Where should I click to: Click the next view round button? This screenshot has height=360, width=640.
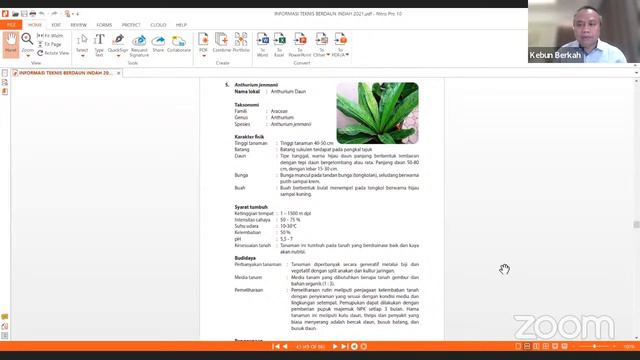pos(364,347)
